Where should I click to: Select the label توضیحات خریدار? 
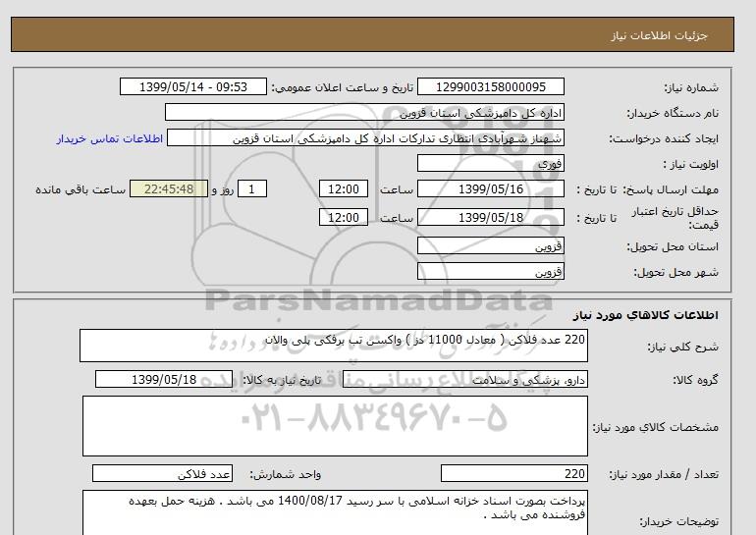click(x=678, y=522)
